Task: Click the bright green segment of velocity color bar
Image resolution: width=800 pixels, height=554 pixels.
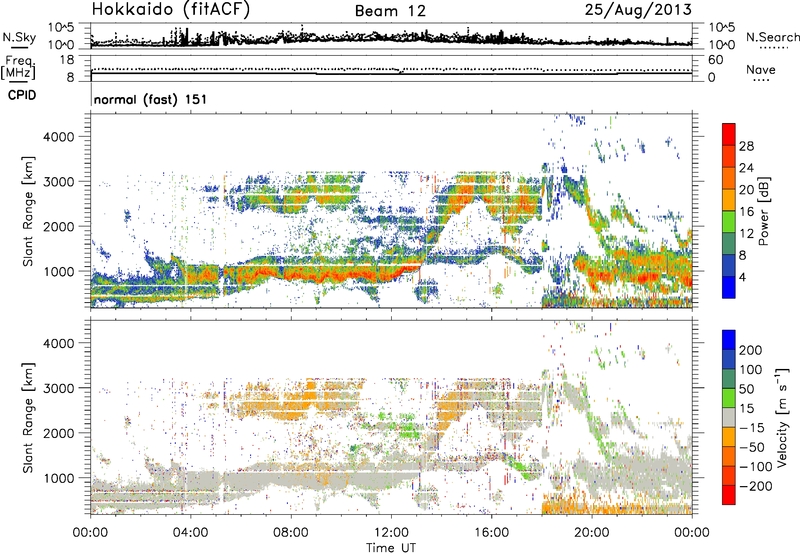Action: coord(729,398)
